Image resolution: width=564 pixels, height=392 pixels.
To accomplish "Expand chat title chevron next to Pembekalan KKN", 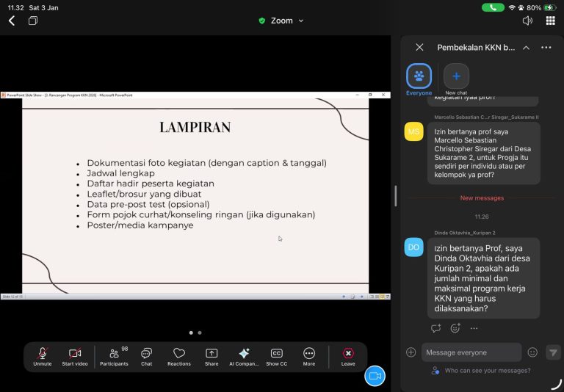I will 526,48.
